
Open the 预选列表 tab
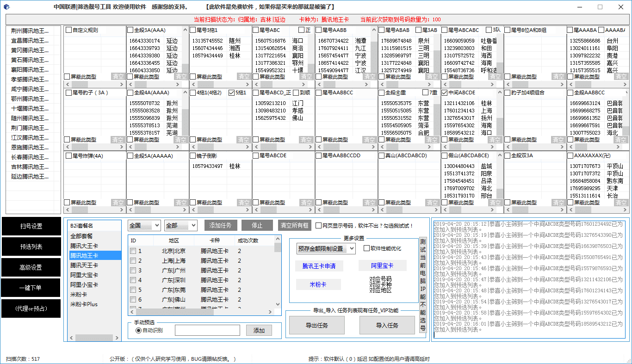[x=31, y=247]
